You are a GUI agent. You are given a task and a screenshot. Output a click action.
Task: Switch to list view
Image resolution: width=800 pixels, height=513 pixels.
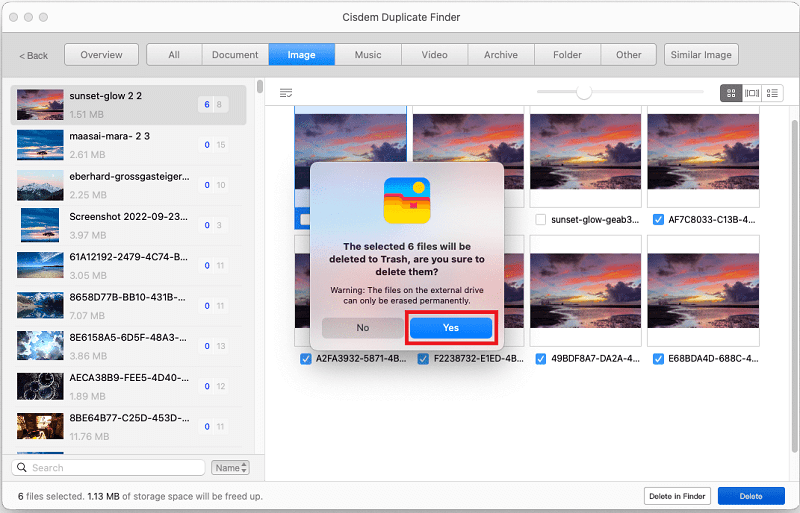coord(772,93)
